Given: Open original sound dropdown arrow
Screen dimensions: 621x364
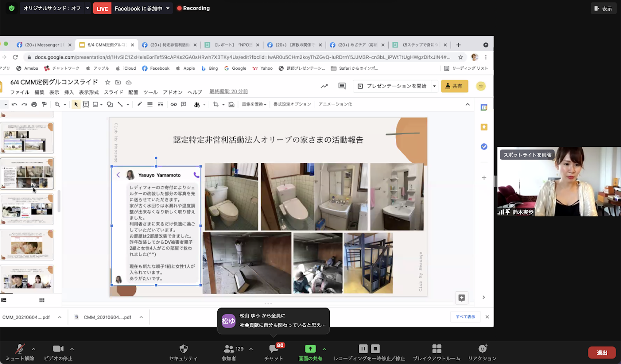Looking at the screenshot, I should 88,8.
